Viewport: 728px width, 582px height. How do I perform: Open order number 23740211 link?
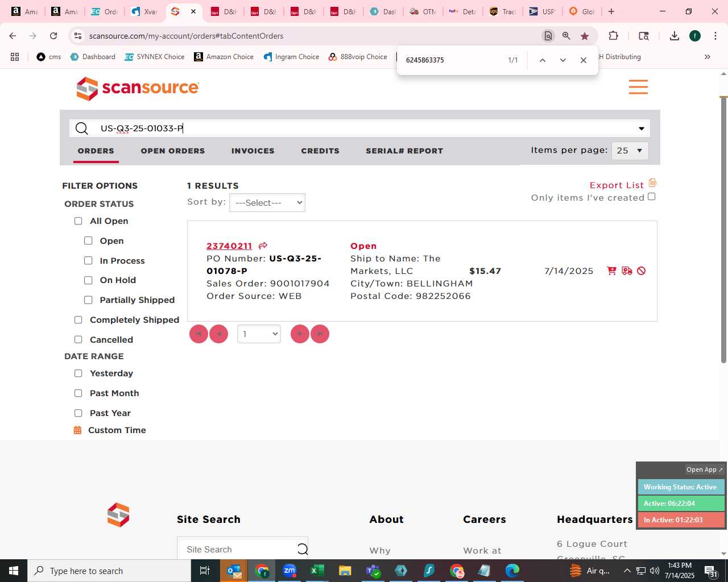point(229,246)
